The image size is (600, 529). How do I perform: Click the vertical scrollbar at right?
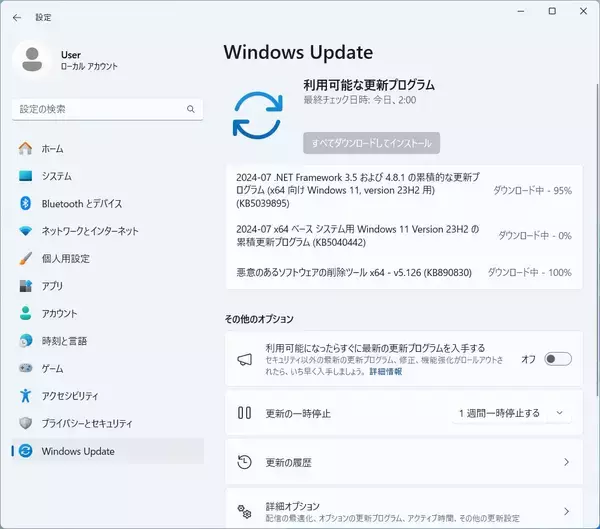click(597, 239)
